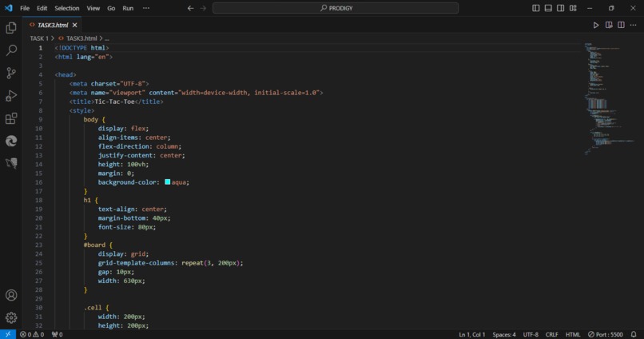
Task: Change CRLF end of line sequence
Action: click(551, 334)
